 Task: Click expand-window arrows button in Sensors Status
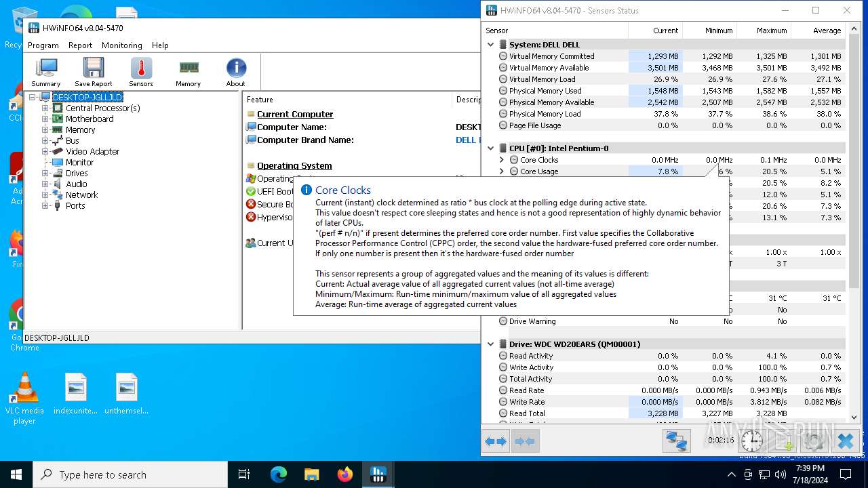(x=496, y=441)
